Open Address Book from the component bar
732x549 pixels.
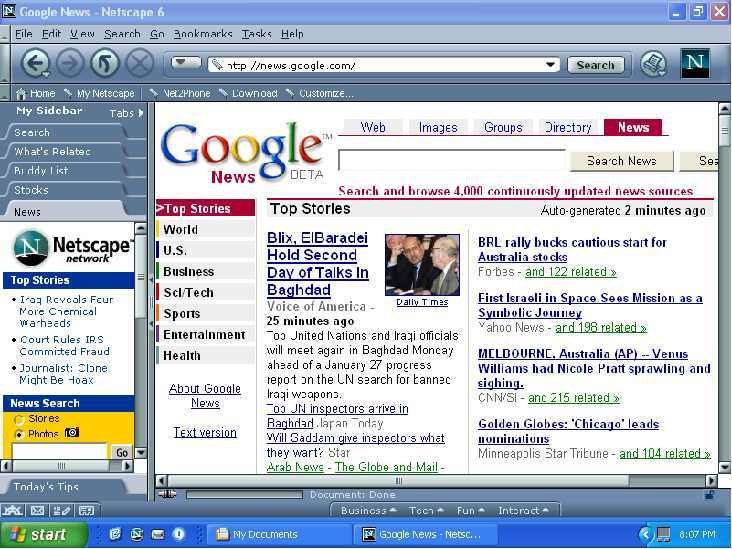click(x=86, y=510)
